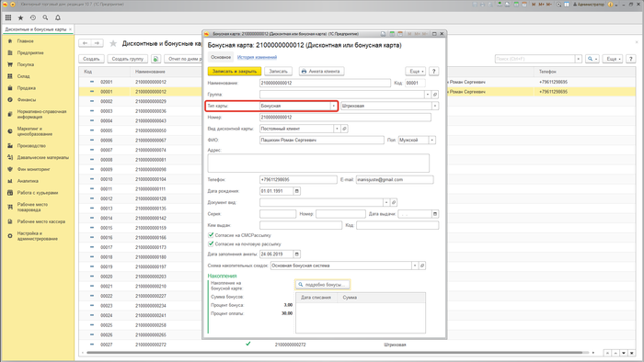644x362 pixels.
Task: Open the Еще menu in list toolbar
Action: 613,59
